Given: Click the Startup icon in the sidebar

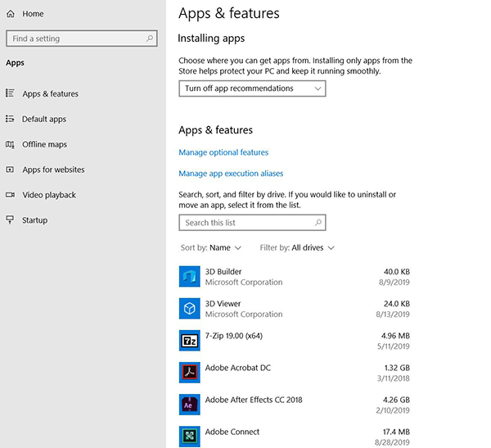Looking at the screenshot, I should (x=10, y=219).
